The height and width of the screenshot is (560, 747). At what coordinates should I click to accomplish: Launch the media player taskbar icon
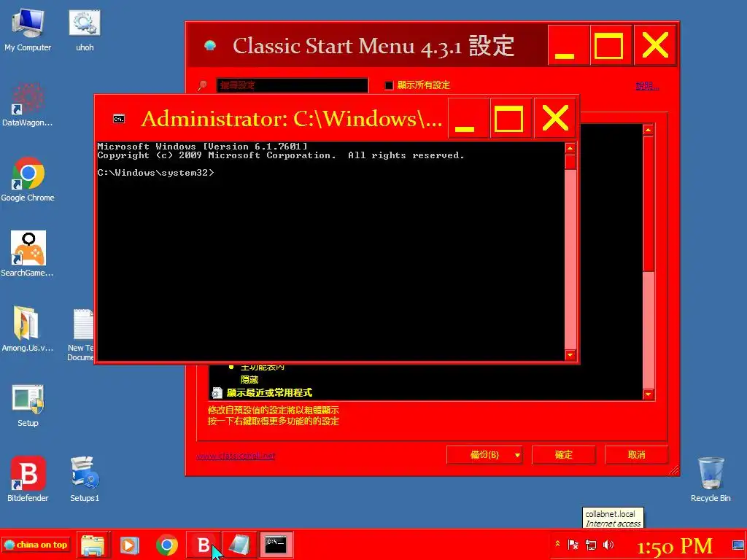click(129, 545)
